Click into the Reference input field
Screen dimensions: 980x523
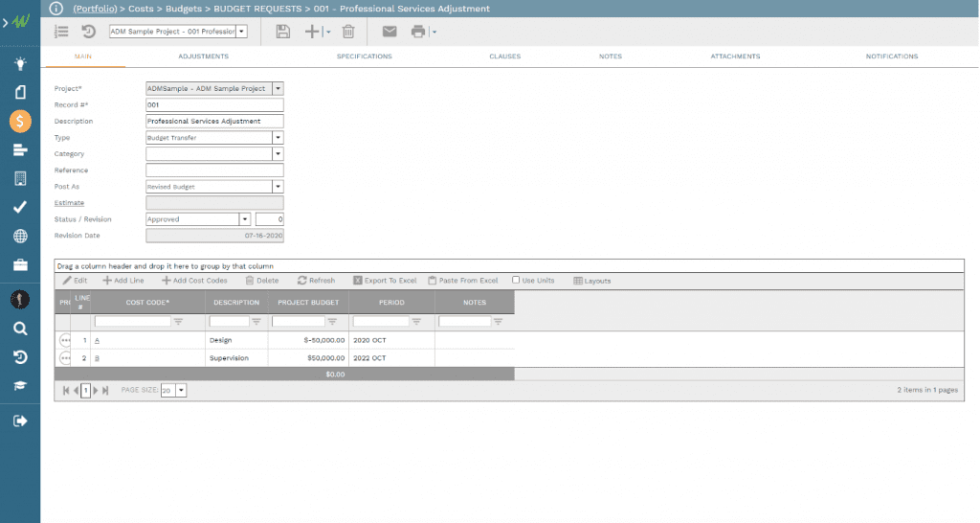pyautogui.click(x=214, y=171)
